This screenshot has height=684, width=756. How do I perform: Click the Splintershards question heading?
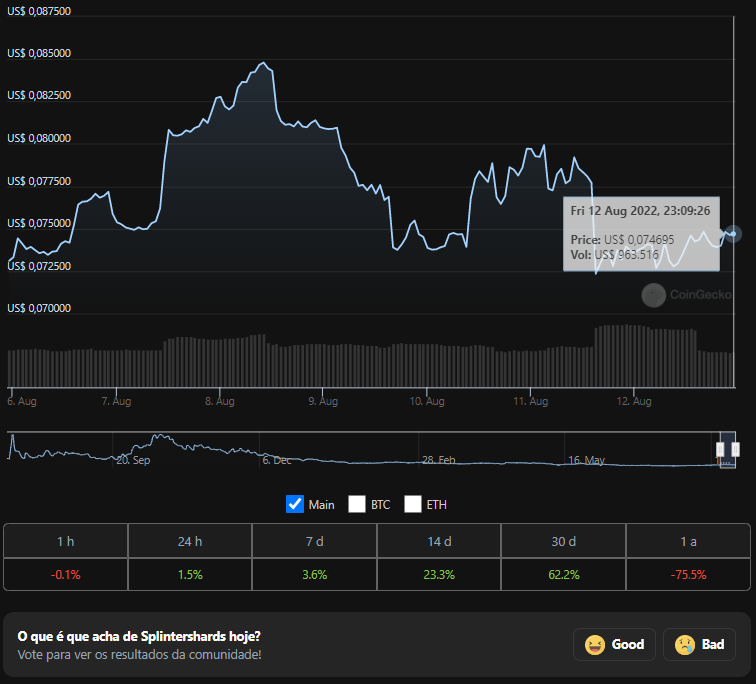139,636
